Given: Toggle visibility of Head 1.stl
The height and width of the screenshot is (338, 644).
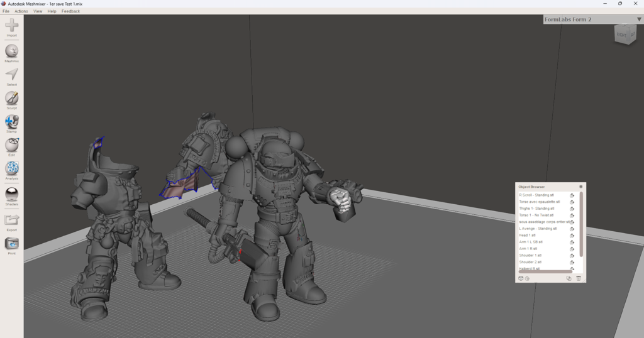Looking at the screenshot, I should (x=572, y=236).
